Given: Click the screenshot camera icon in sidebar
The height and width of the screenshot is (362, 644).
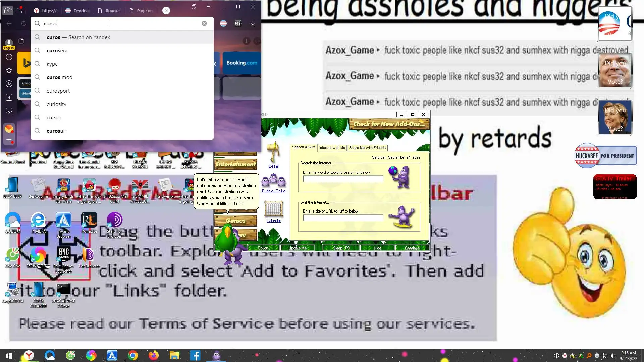Looking at the screenshot, I should coord(9,111).
